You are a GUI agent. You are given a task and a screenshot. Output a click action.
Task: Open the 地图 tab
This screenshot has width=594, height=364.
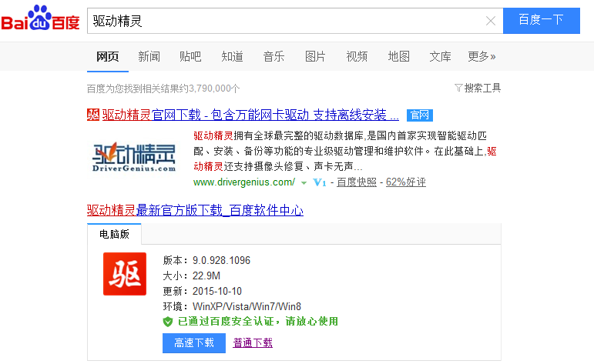coord(398,56)
